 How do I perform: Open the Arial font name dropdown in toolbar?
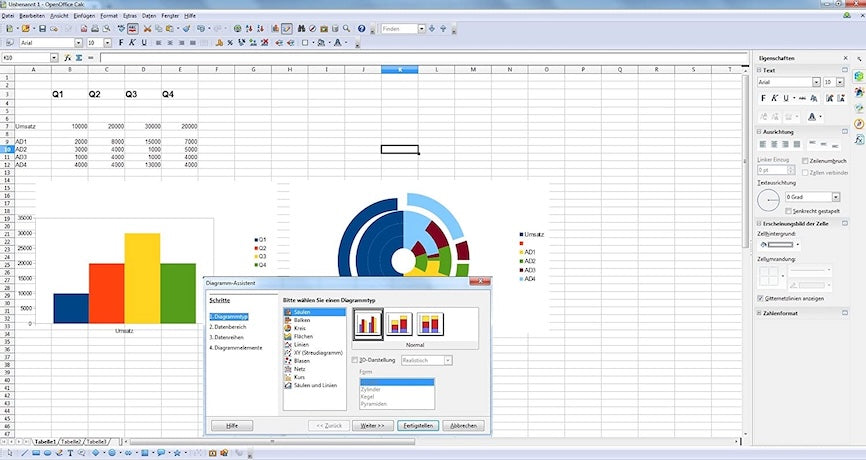click(80, 43)
